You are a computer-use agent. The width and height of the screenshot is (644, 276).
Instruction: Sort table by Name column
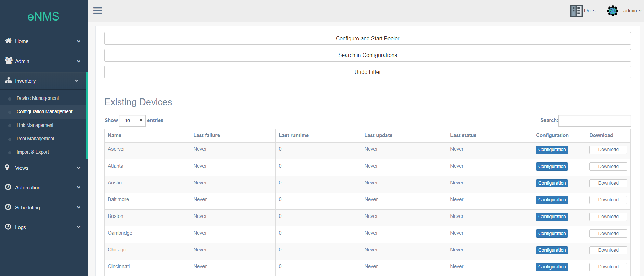147,135
